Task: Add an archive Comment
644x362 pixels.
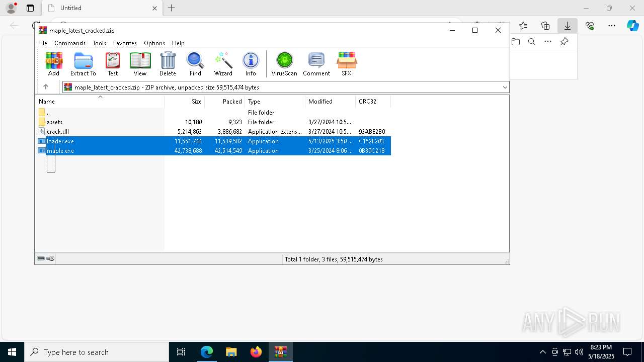Action: (x=316, y=64)
